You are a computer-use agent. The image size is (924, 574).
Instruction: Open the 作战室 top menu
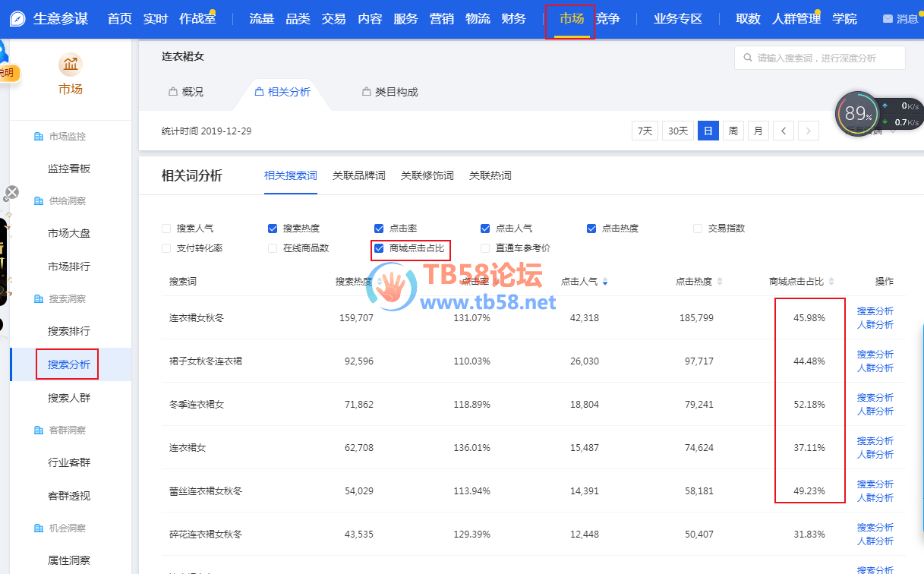click(x=197, y=19)
